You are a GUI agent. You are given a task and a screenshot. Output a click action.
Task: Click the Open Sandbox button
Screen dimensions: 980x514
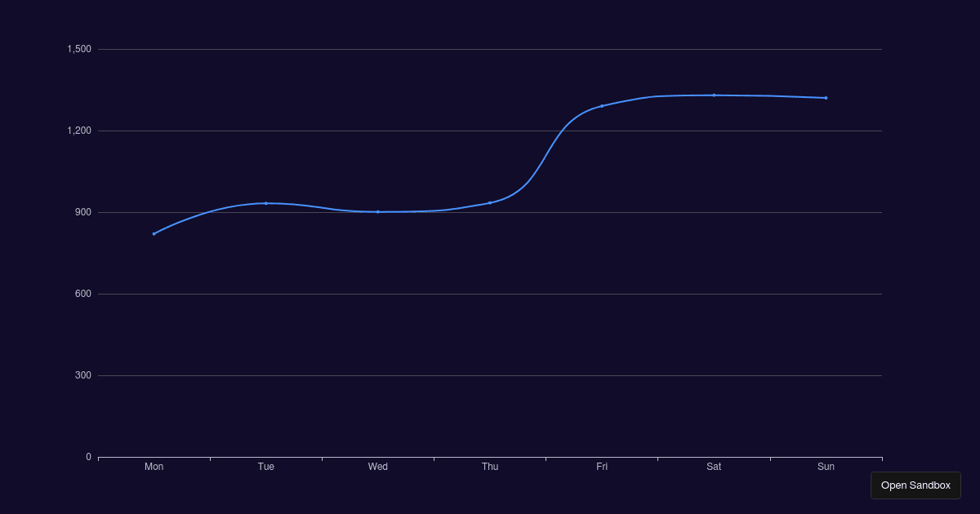click(915, 485)
